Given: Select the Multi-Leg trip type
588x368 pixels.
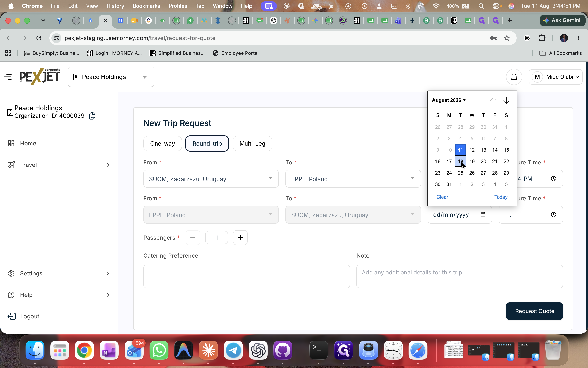Looking at the screenshot, I should pyautogui.click(x=252, y=144).
